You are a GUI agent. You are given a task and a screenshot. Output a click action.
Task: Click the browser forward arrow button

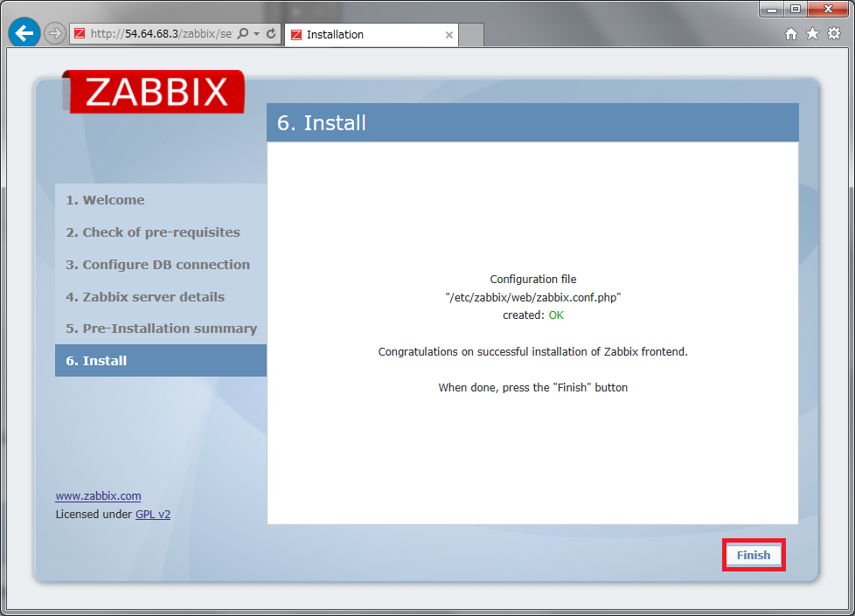tap(54, 34)
